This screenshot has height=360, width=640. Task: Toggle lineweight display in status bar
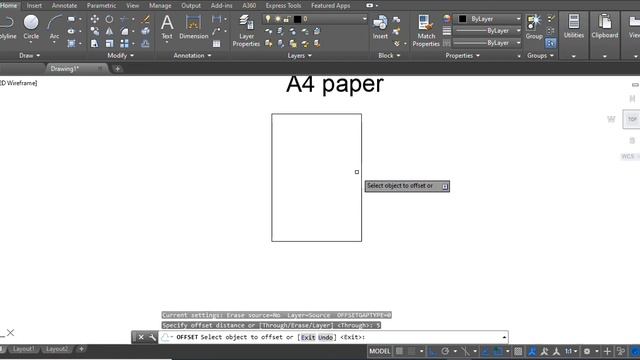(x=518, y=351)
